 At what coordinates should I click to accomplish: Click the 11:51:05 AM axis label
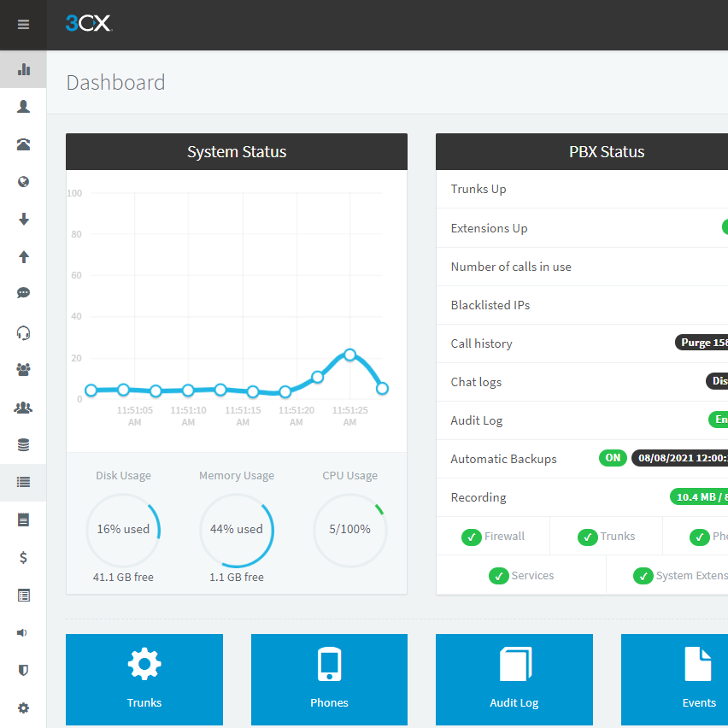tap(135, 416)
